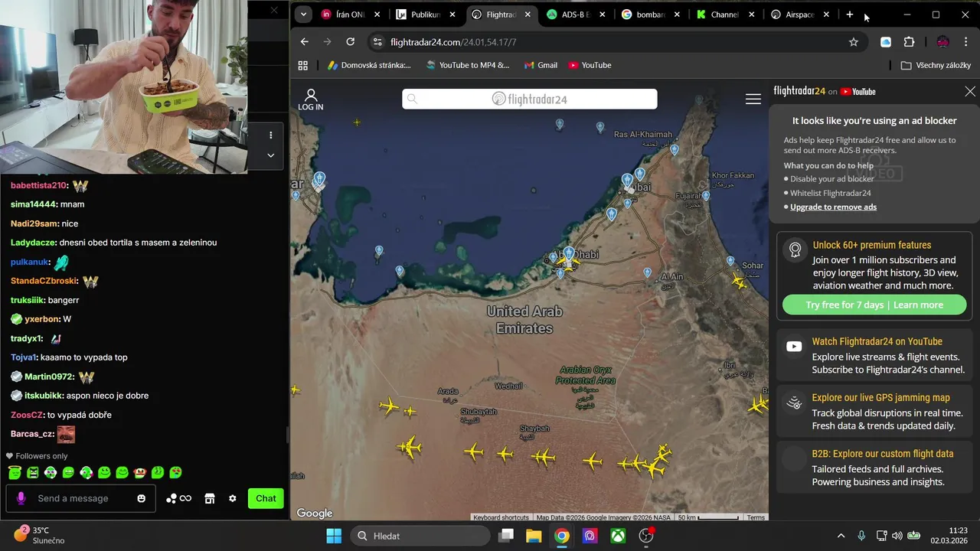Click the taskbar Hledat search box

pyautogui.click(x=420, y=536)
